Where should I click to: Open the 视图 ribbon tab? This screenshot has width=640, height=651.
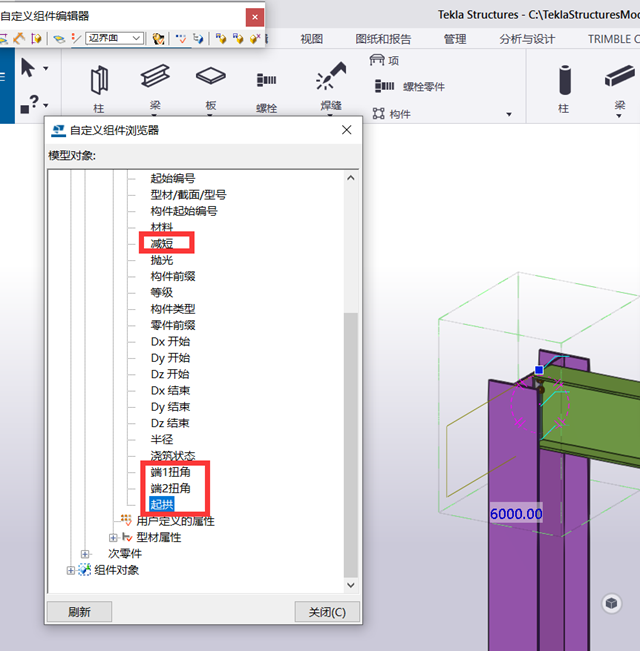(312, 39)
